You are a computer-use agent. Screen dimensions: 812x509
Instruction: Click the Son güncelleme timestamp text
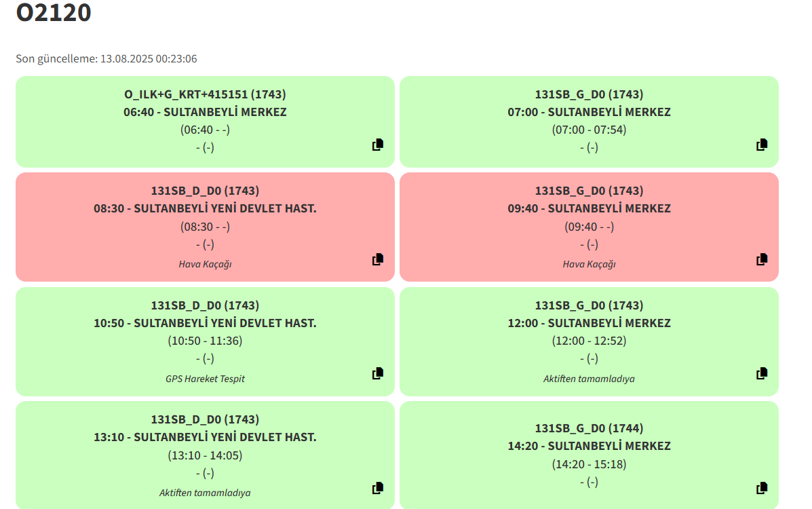pos(106,58)
